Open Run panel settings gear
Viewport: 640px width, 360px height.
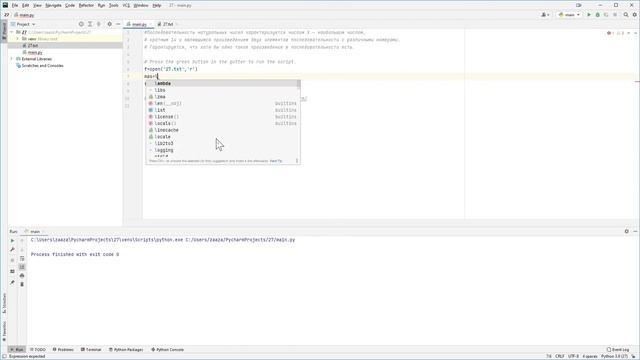tap(627, 231)
